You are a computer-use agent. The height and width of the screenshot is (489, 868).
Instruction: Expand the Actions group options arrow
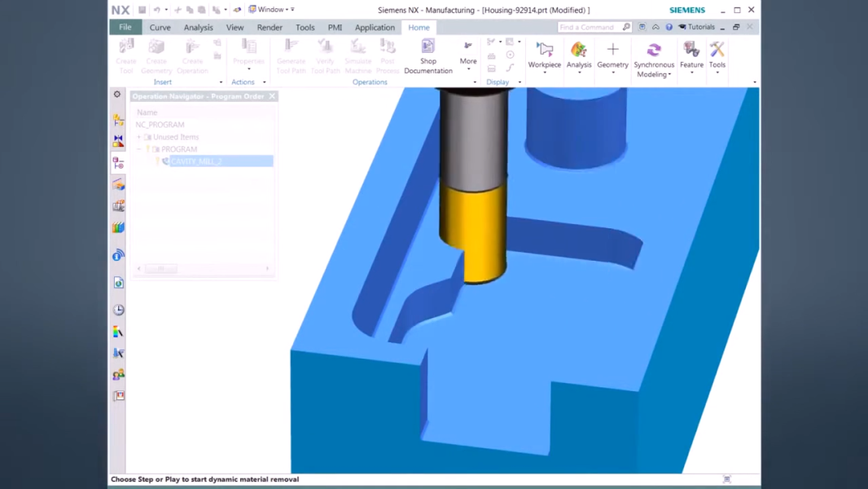tap(264, 82)
